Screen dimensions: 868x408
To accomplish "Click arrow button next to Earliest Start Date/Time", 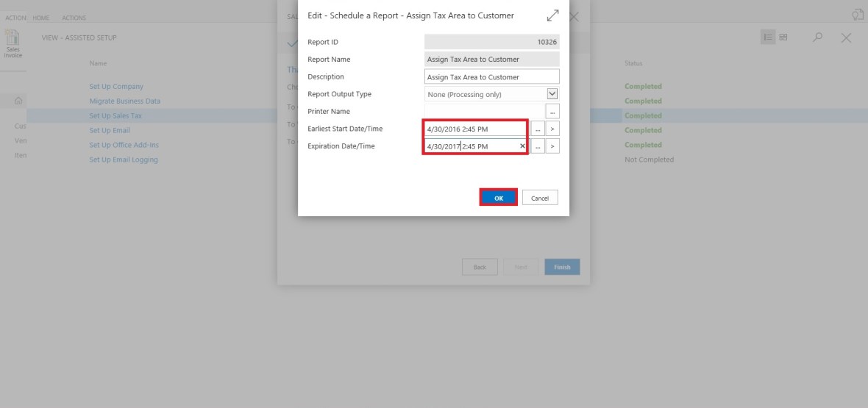I will 552,129.
